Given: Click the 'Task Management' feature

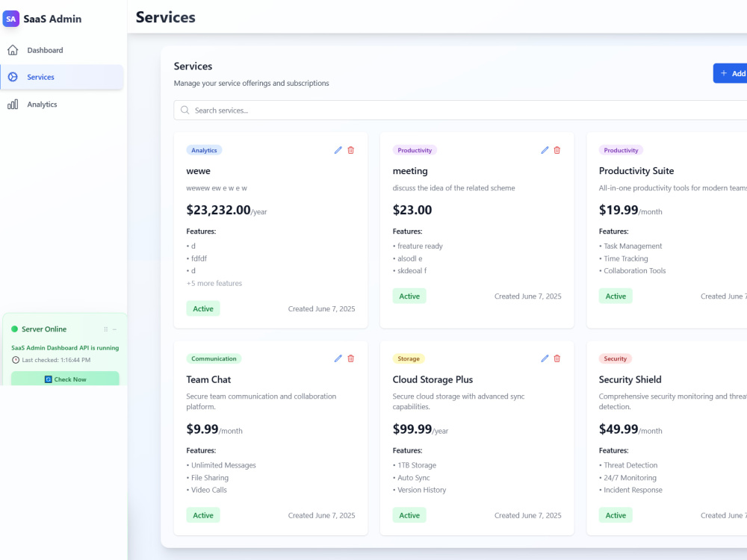Looking at the screenshot, I should [633, 246].
